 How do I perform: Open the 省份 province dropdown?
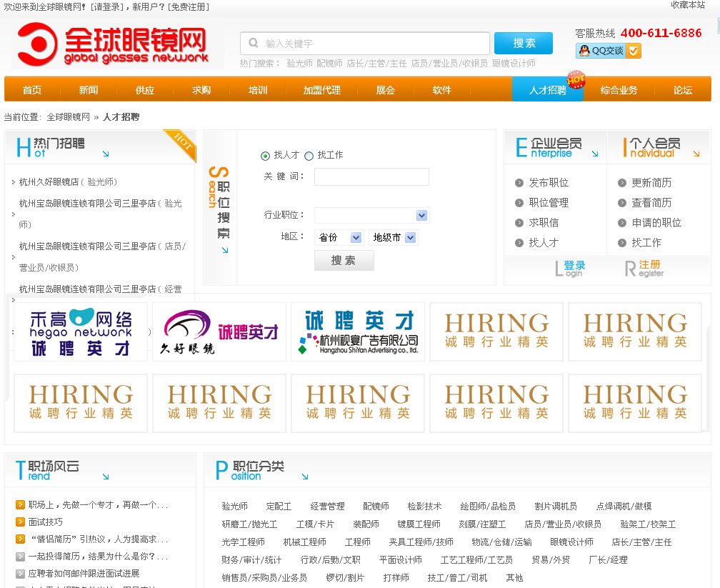(339, 237)
